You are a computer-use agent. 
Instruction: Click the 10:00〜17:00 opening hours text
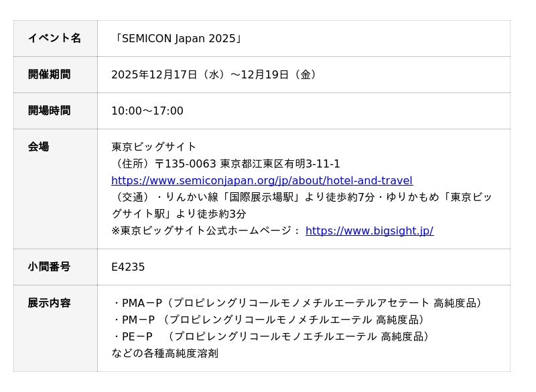click(147, 111)
